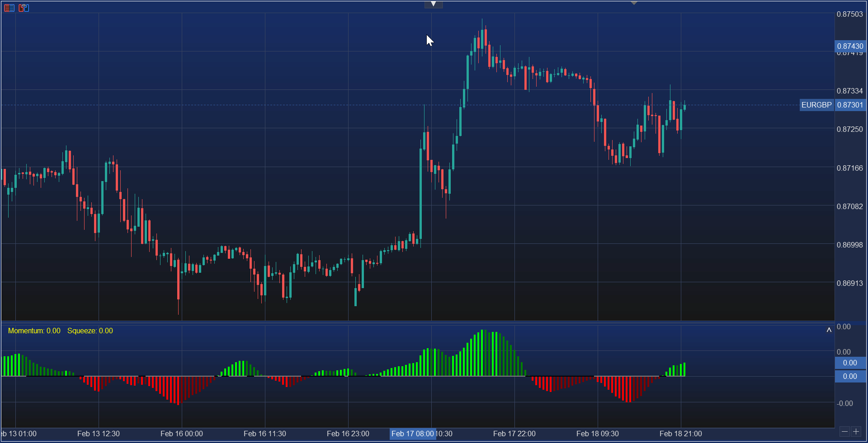Click the Squeeze: 0.00 indicator label

(x=90, y=331)
